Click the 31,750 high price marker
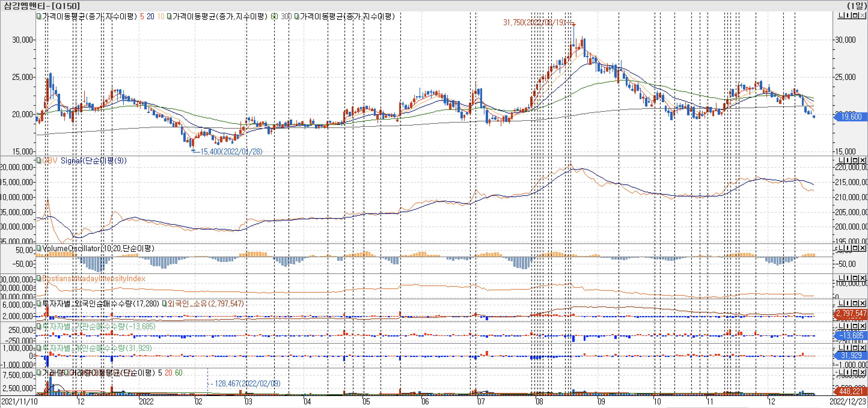Image resolution: width=868 pixels, height=408 pixels. [534, 22]
